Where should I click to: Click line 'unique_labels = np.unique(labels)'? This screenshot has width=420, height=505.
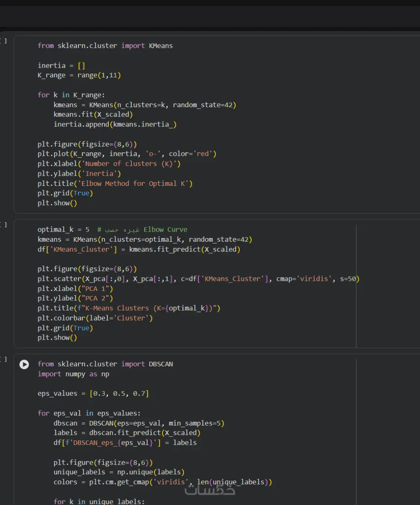click(x=119, y=472)
